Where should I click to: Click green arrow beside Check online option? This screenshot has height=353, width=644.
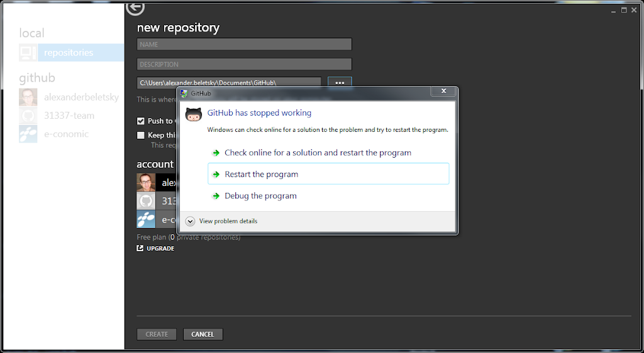(216, 153)
